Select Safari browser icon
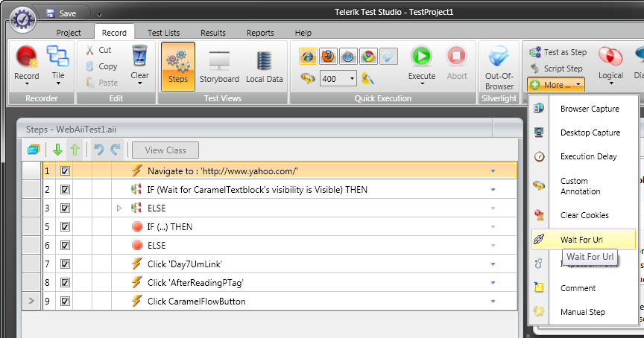644x338 pixels. [348, 56]
